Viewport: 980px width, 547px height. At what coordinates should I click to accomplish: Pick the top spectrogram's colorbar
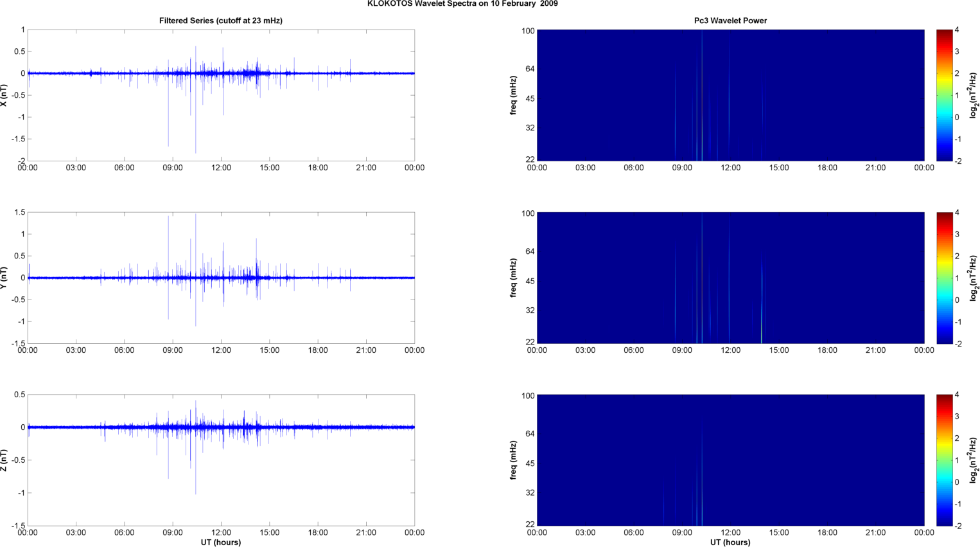[943, 95]
